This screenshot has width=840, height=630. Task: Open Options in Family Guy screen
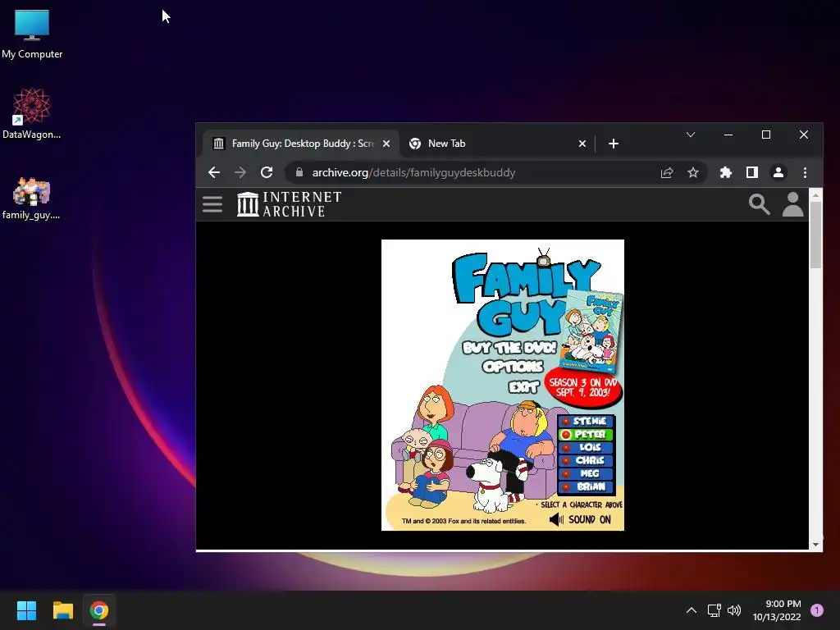(513, 367)
